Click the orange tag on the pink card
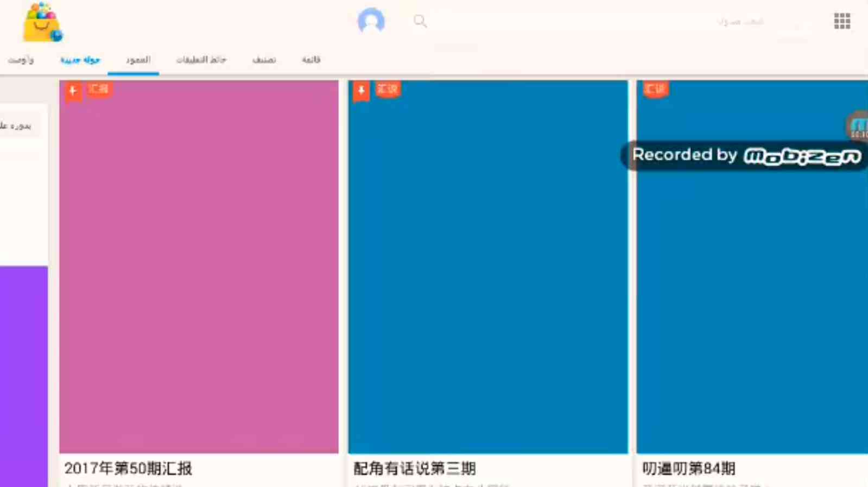The image size is (868, 487). (x=99, y=88)
